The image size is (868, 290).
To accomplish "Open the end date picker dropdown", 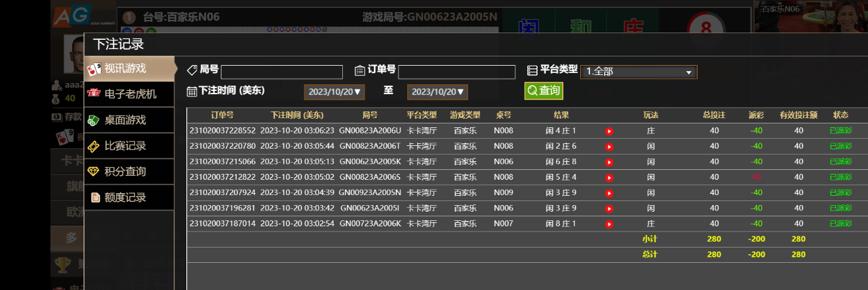I will pos(437,92).
